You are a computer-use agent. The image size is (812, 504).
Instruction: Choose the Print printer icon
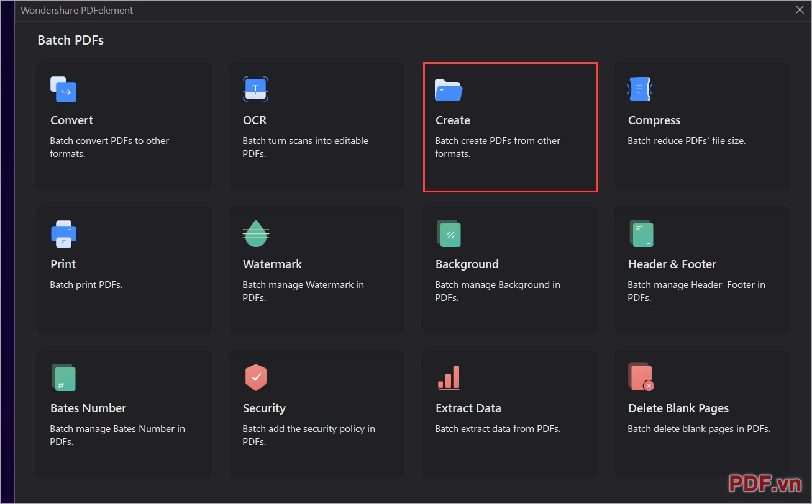click(x=63, y=234)
